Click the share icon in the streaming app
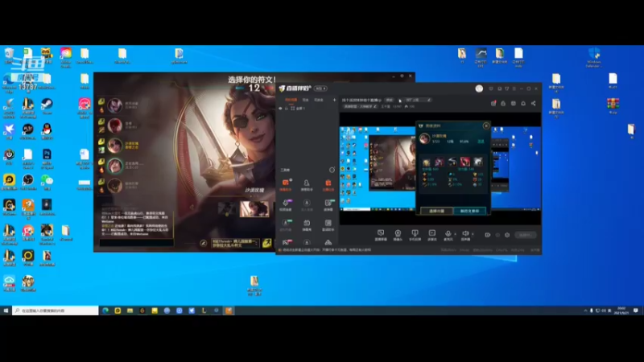 coord(533,104)
